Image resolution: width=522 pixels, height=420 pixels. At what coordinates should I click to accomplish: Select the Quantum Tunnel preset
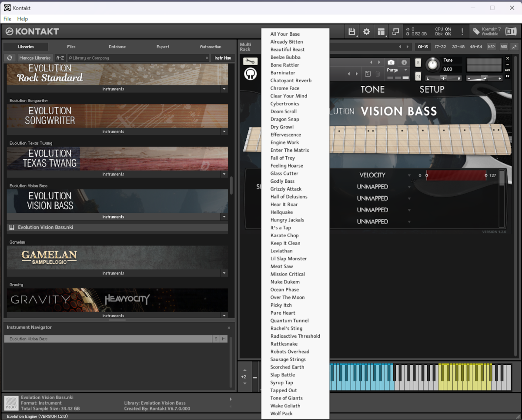pos(289,321)
